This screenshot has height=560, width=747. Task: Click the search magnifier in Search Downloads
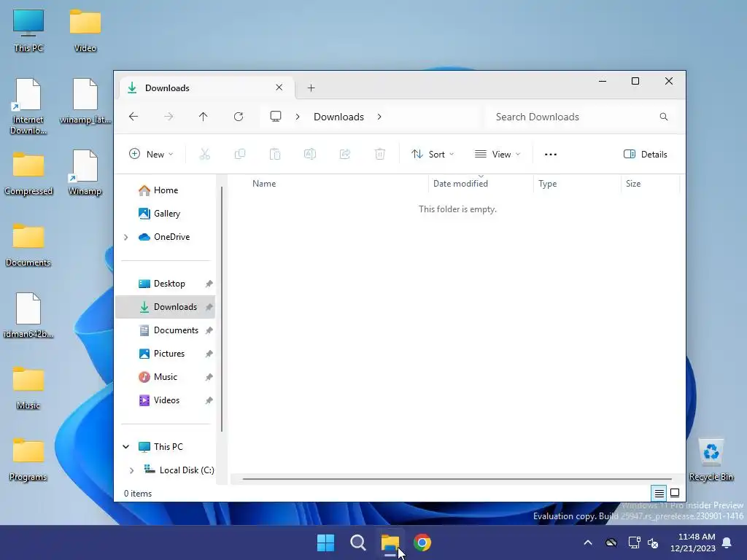click(x=664, y=117)
